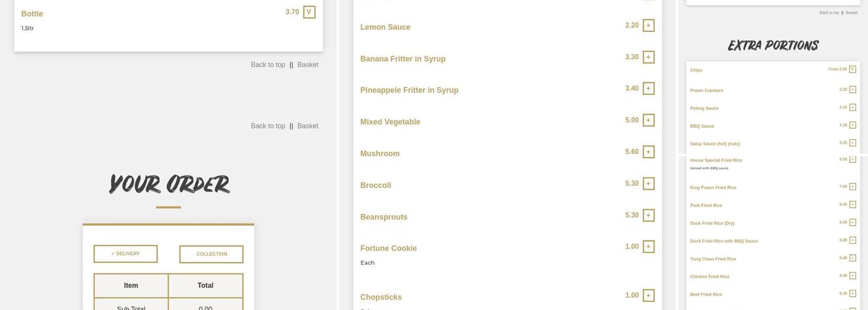Open the Basket link above Extra Portions
This screenshot has height=310, width=868.
(852, 12)
